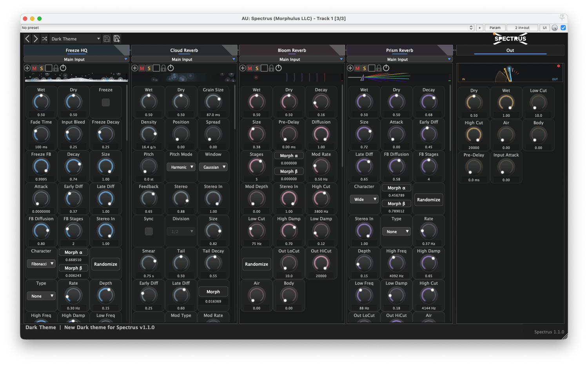Solo the Bloom Reverb module

[257, 68]
